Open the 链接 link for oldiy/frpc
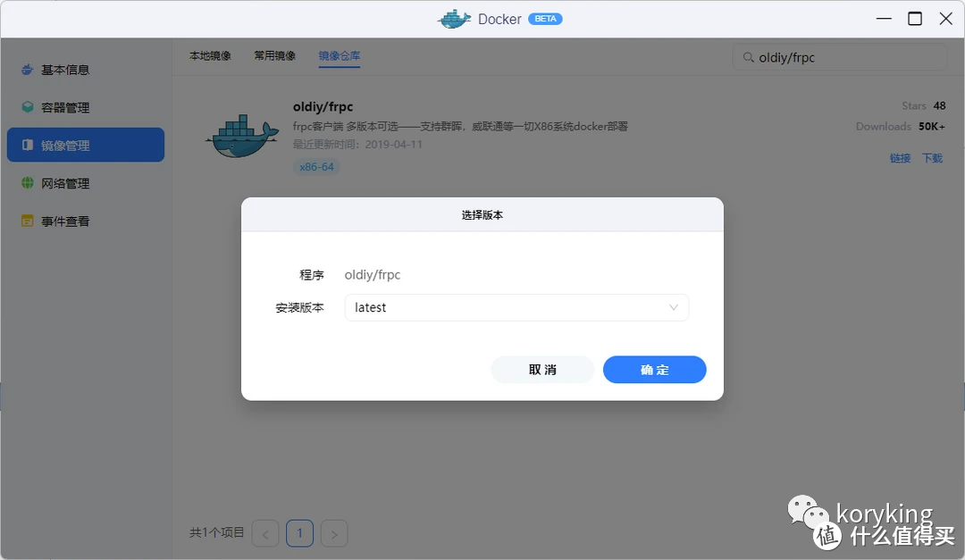 pyautogui.click(x=900, y=158)
